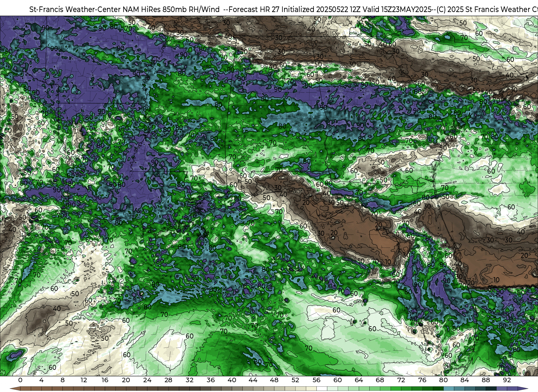
Task: Pick the brown colorbar swatch below 0
Action: click(x=25, y=389)
